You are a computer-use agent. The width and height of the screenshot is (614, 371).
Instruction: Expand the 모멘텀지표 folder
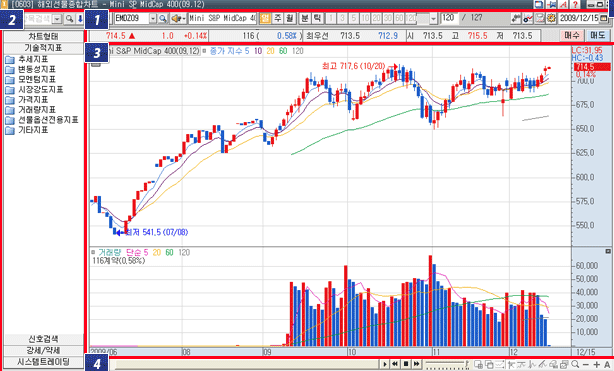(31, 80)
